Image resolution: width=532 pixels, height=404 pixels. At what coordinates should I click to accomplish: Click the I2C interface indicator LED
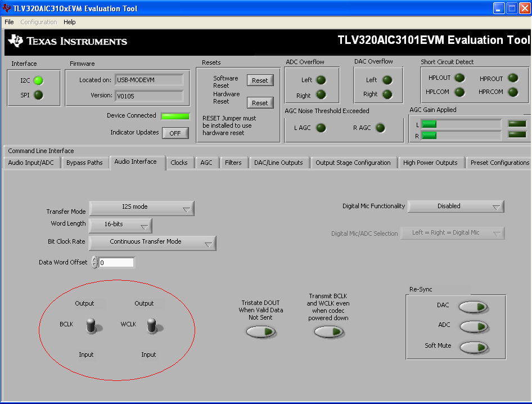pos(39,80)
